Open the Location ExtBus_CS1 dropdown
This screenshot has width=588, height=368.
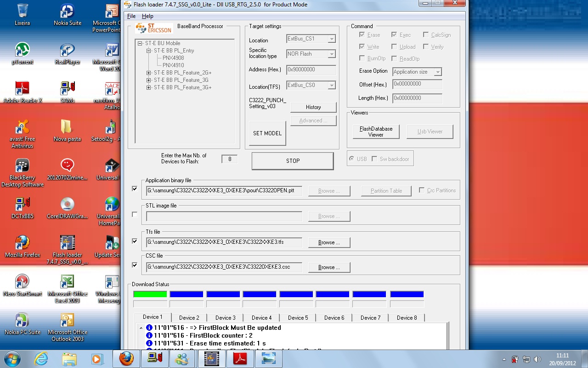point(331,39)
